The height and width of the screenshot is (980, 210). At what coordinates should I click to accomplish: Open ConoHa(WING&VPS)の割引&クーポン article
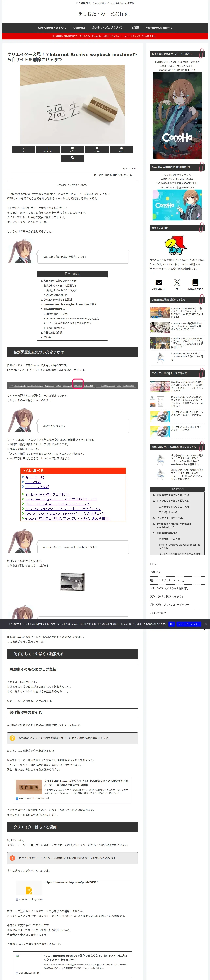(177, 313)
